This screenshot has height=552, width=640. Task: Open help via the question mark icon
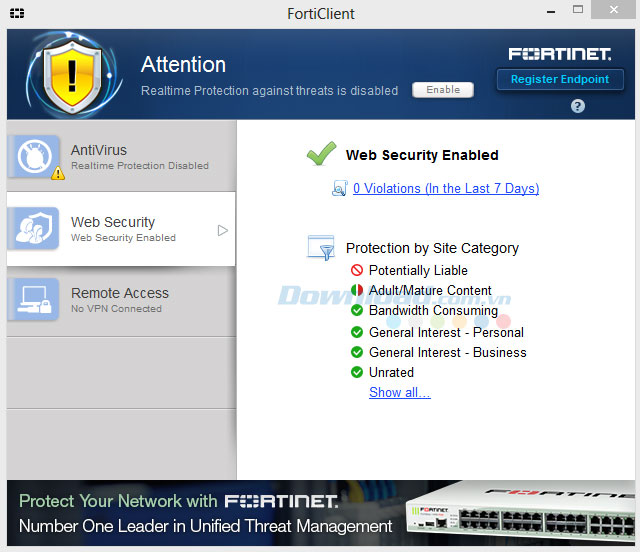tap(578, 106)
